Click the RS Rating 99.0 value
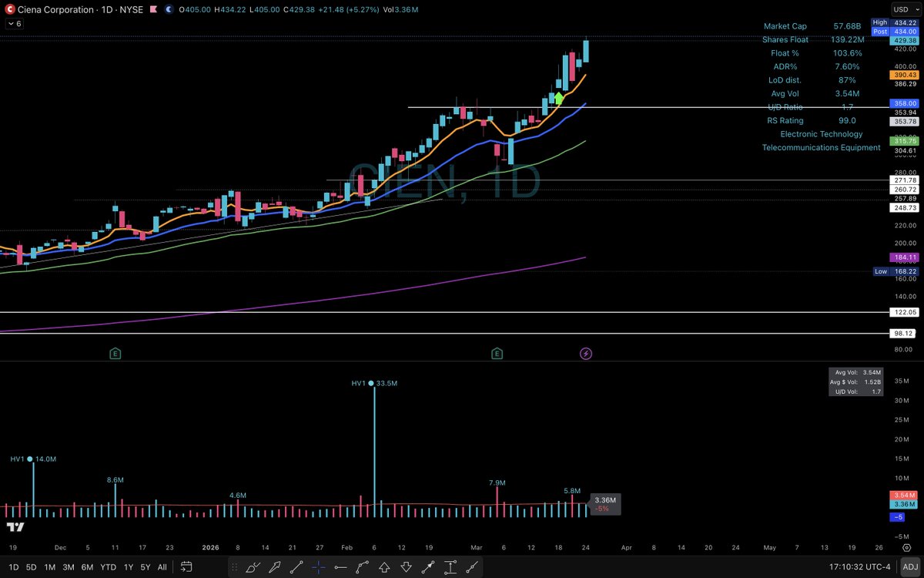Viewport: 924px width, 578px height. coord(846,120)
